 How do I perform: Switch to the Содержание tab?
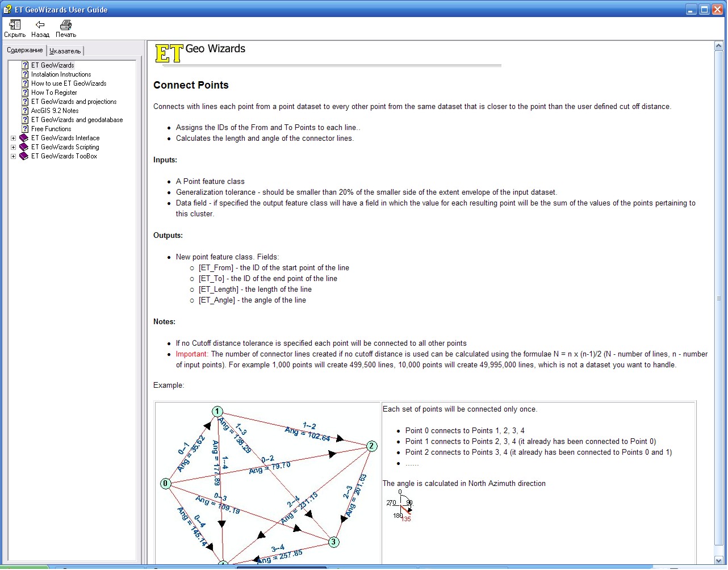point(24,50)
